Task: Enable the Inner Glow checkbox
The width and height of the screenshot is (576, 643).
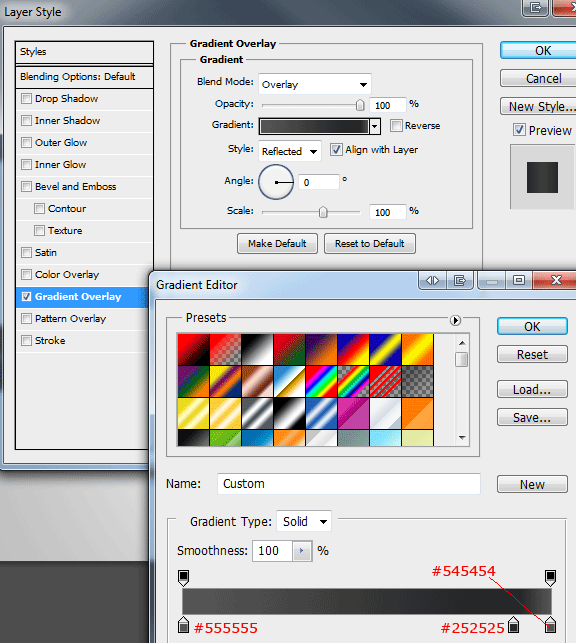Action: [x=26, y=164]
